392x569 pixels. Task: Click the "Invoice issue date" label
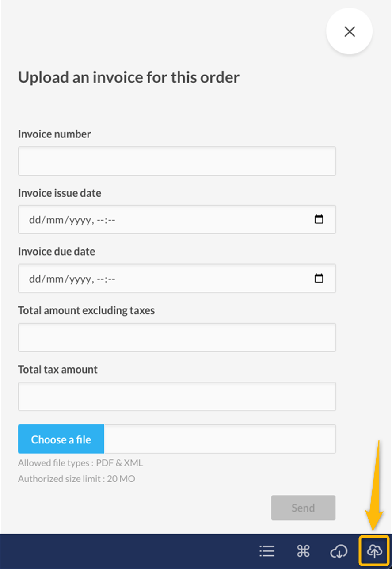tap(59, 193)
